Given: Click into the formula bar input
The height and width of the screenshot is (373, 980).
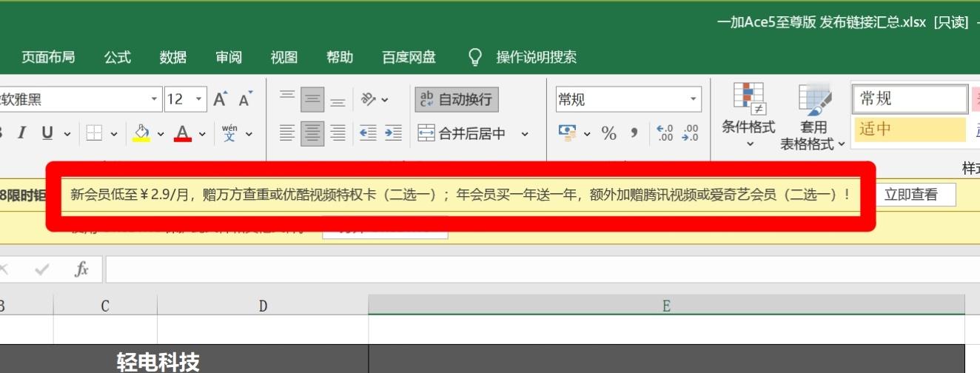Looking at the screenshot, I should click(543, 270).
